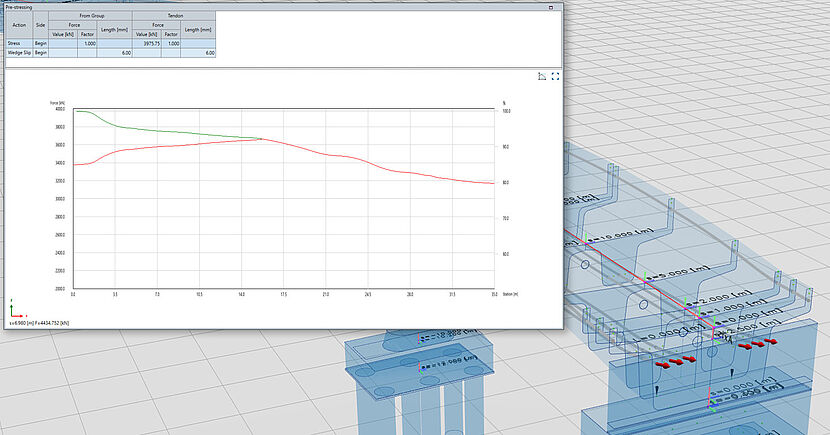Screen dimensions: 830x435
Task: Click the From Group column header
Action: point(92,16)
